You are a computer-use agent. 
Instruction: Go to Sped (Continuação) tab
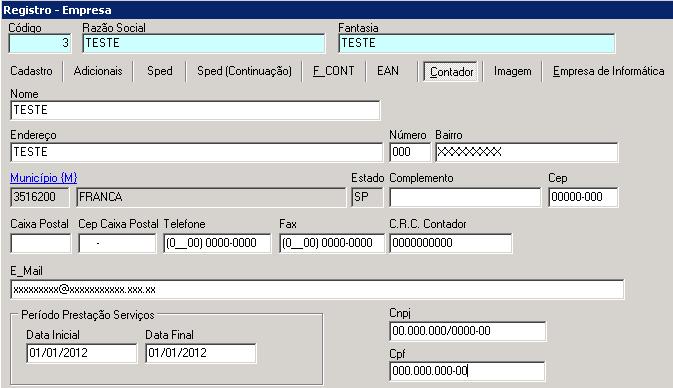tap(244, 71)
